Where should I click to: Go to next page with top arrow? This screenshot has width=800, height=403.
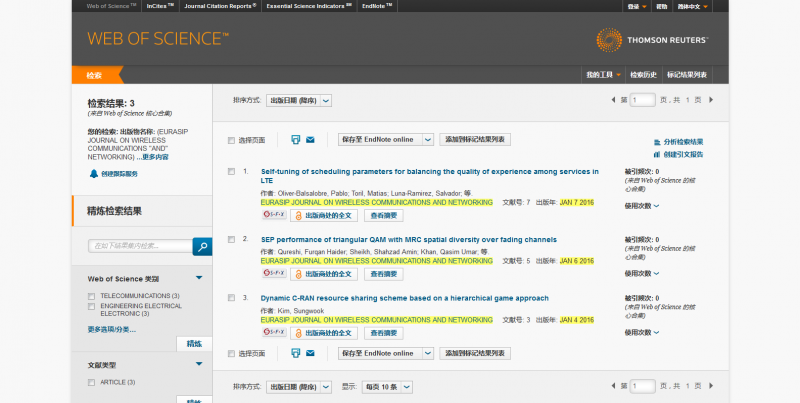711,100
